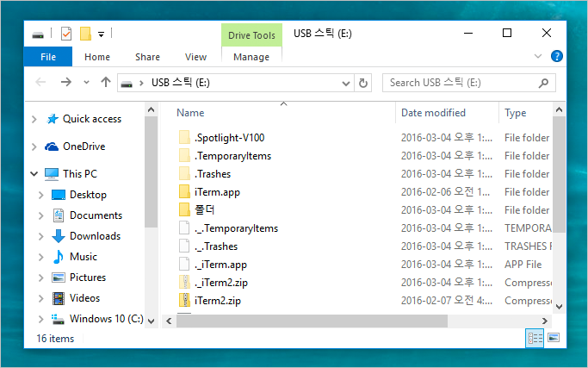Click the Properties quick access icon

point(66,34)
